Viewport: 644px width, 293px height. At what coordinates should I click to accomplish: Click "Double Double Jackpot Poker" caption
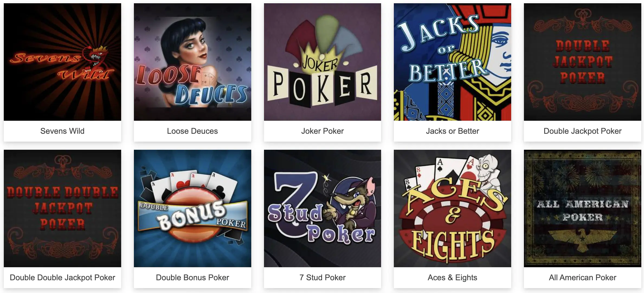pos(62,278)
